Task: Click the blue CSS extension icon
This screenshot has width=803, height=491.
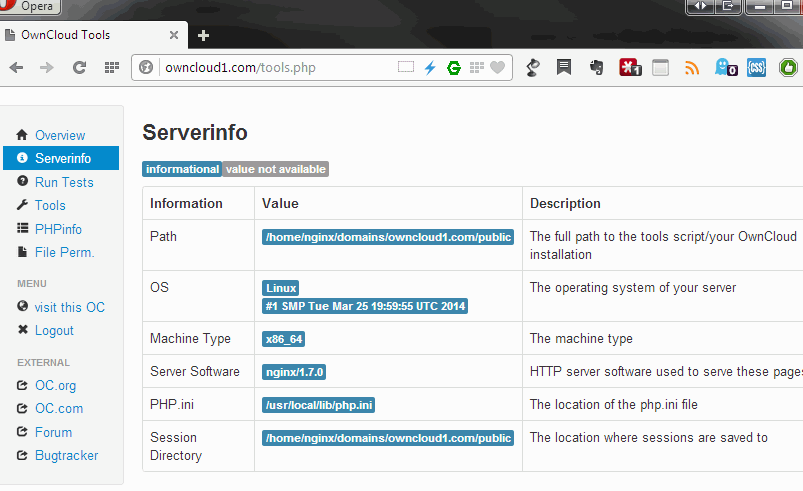Action: pos(756,68)
